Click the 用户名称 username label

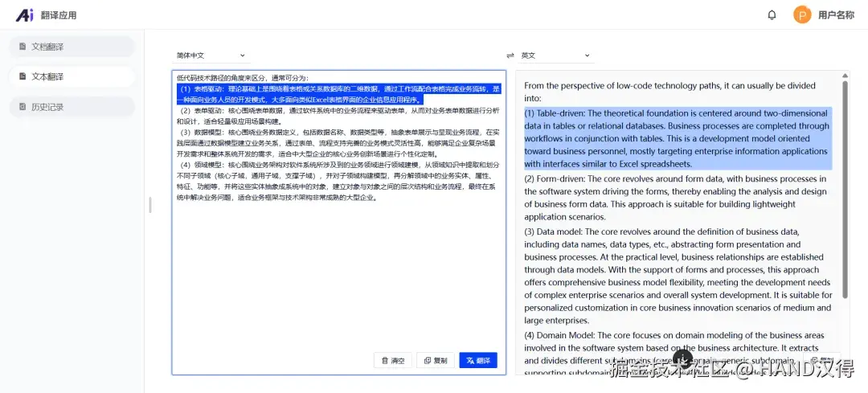point(836,15)
